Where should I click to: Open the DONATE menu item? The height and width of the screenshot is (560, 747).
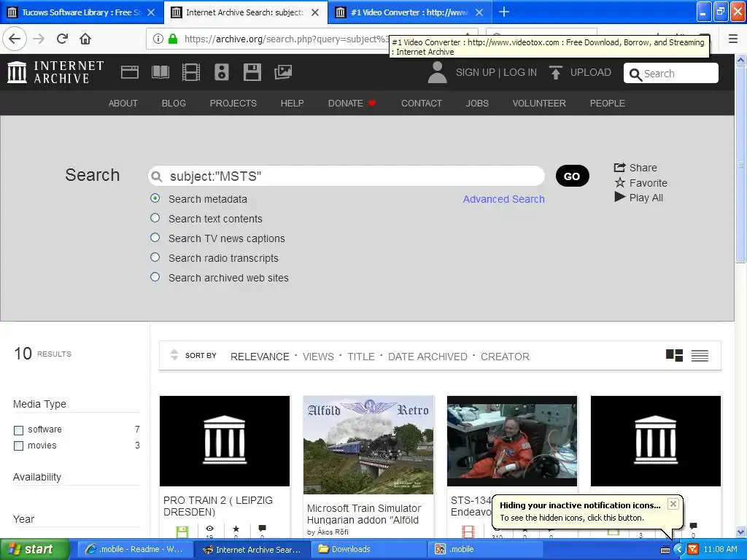point(352,104)
